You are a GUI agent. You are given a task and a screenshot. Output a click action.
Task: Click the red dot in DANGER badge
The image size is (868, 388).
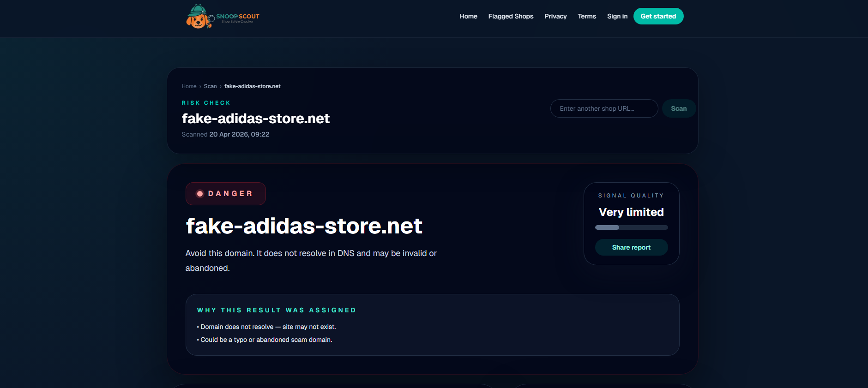tap(200, 194)
